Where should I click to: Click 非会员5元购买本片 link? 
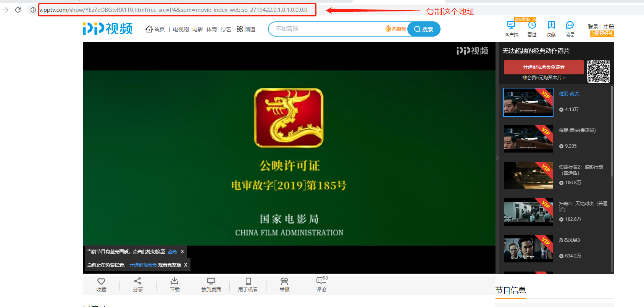pyautogui.click(x=544, y=78)
